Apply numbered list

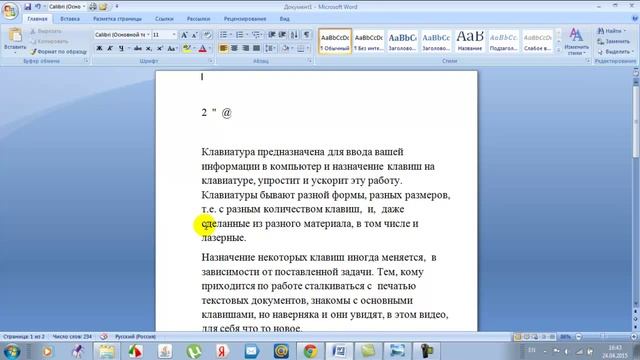(240, 35)
